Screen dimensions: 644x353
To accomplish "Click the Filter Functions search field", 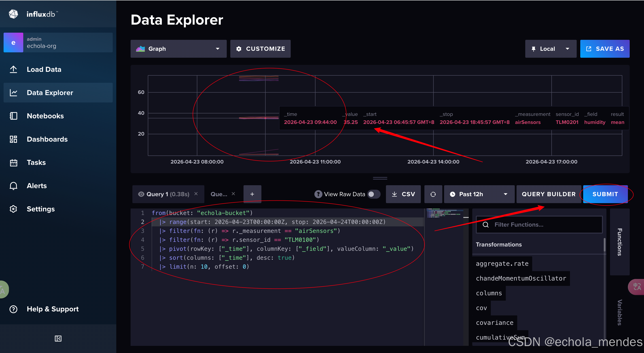I will tap(539, 224).
